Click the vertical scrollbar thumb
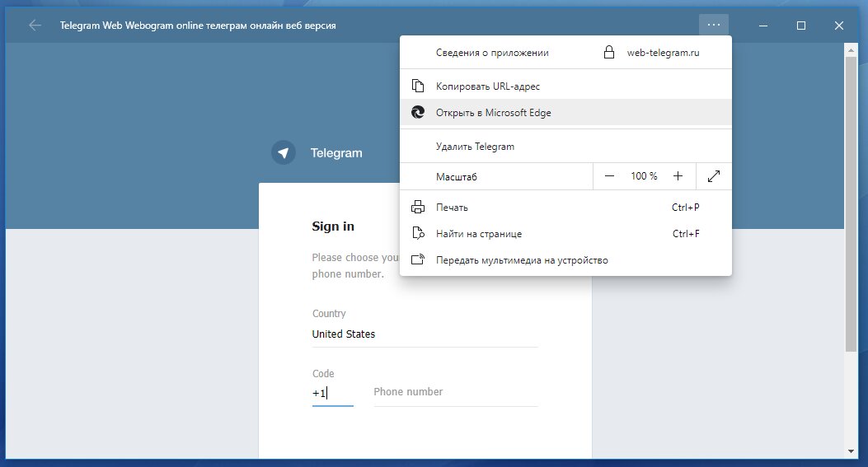 pyautogui.click(x=851, y=203)
